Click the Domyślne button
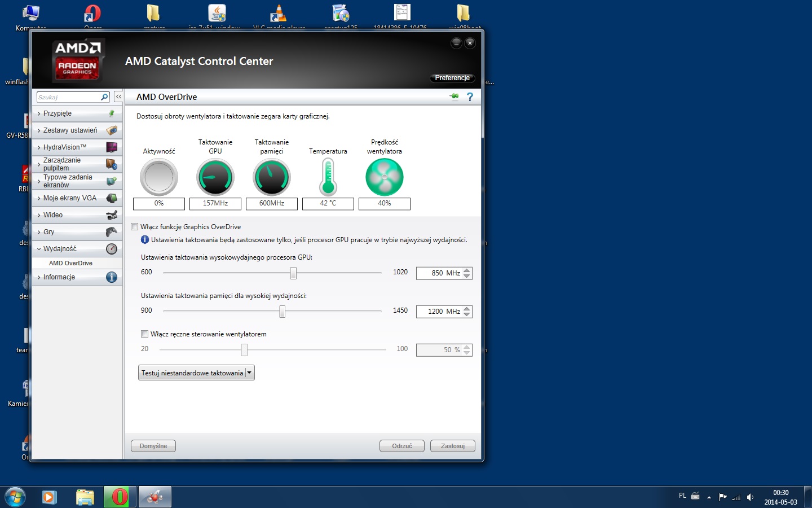 pyautogui.click(x=153, y=446)
